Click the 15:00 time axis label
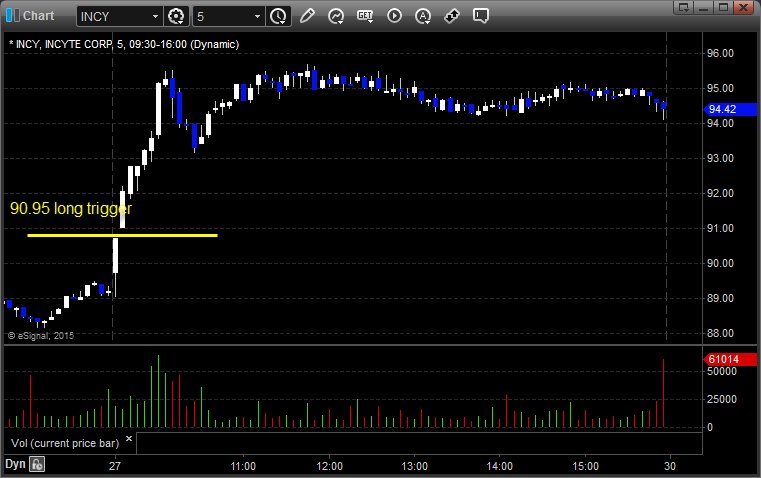 [x=585, y=466]
